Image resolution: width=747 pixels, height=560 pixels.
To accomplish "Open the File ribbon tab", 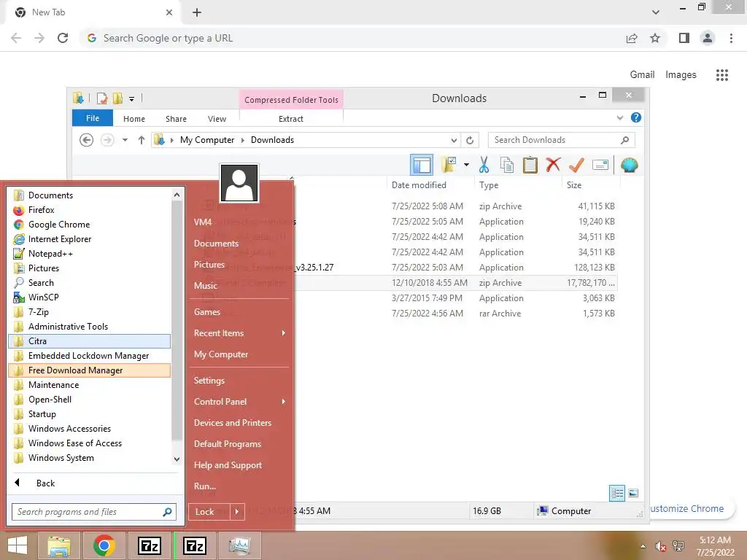I will coord(93,118).
